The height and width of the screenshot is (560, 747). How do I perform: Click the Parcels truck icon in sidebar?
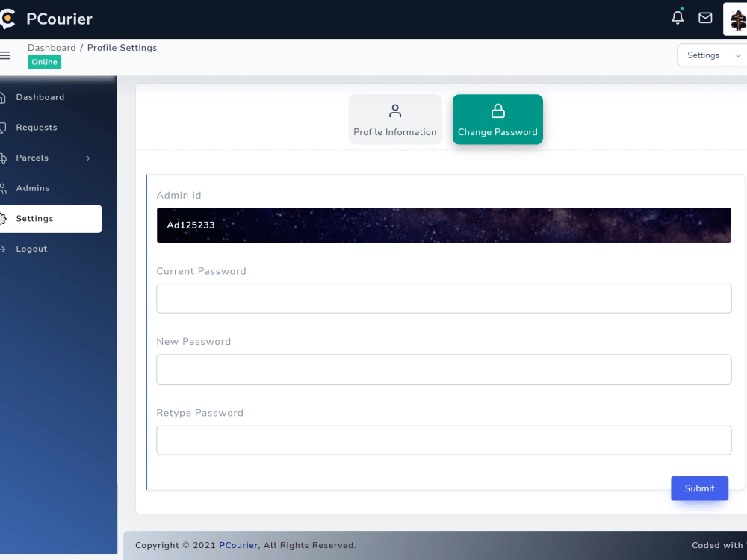pos(3,158)
